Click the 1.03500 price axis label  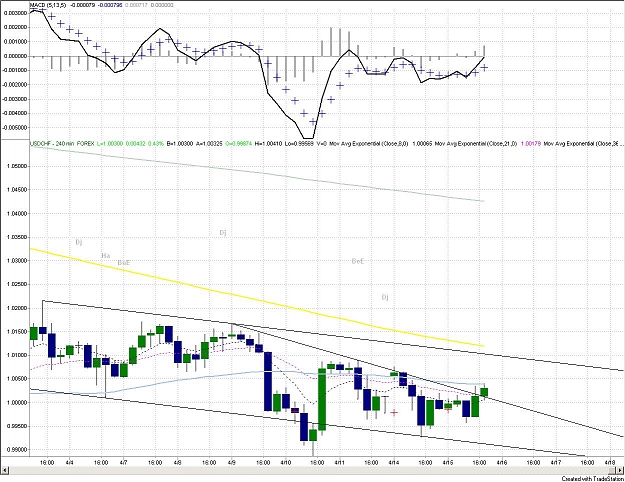(17, 237)
